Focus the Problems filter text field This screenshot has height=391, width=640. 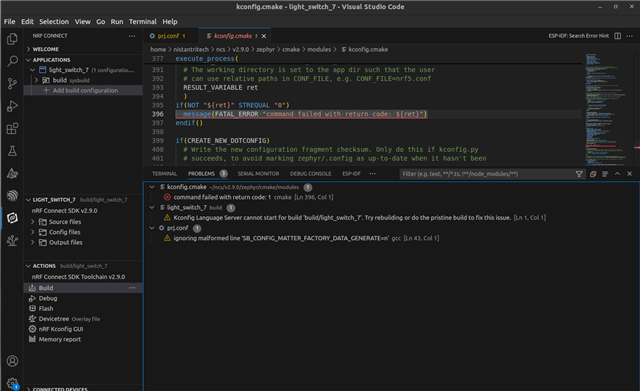click(x=487, y=174)
